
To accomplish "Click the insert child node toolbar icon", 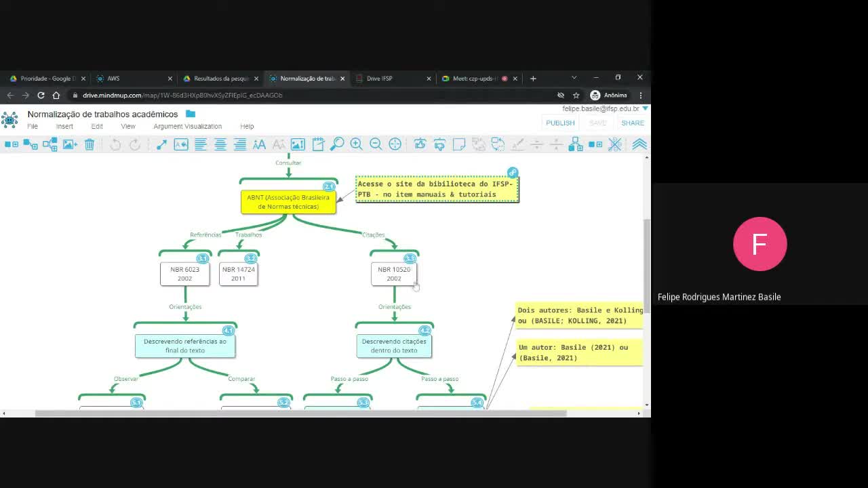I will [x=31, y=144].
